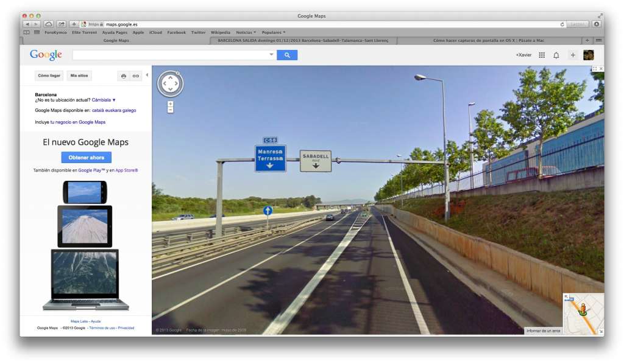Expand the search box dropdown arrow

(x=271, y=54)
